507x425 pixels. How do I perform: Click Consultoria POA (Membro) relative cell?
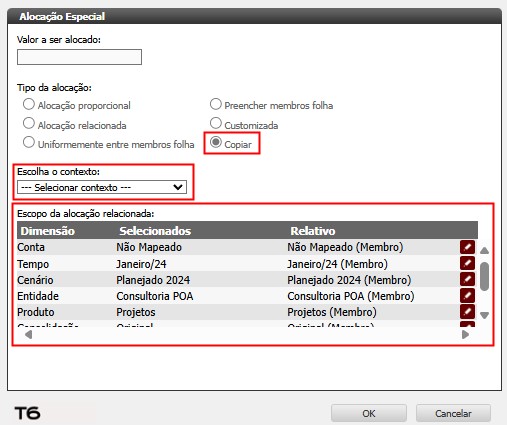pyautogui.click(x=351, y=296)
